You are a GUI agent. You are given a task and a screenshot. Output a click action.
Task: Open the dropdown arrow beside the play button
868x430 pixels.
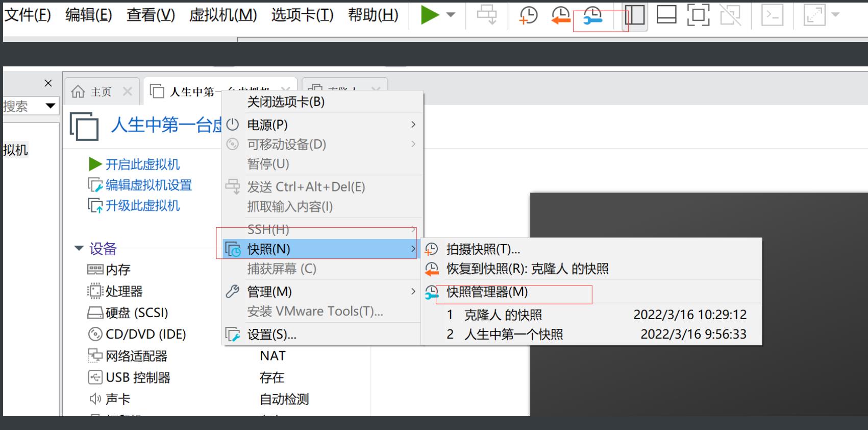(x=451, y=15)
